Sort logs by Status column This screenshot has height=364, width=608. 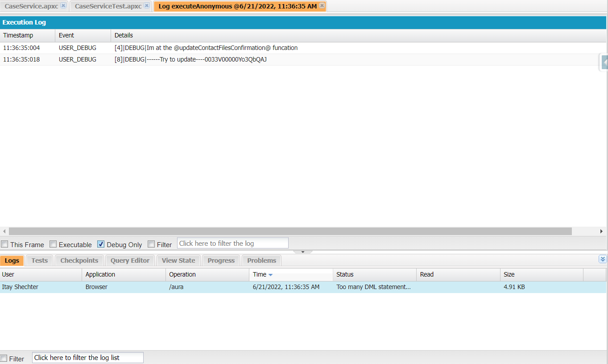point(375,274)
